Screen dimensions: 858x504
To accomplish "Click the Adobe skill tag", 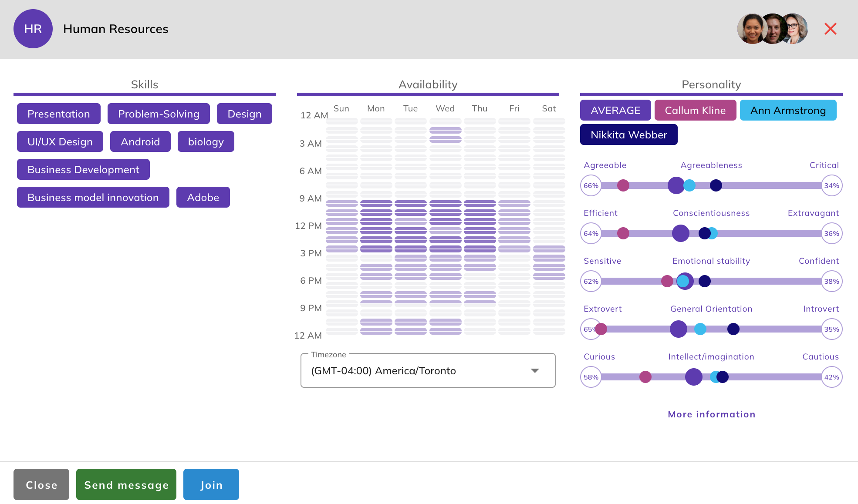I will tap(203, 198).
